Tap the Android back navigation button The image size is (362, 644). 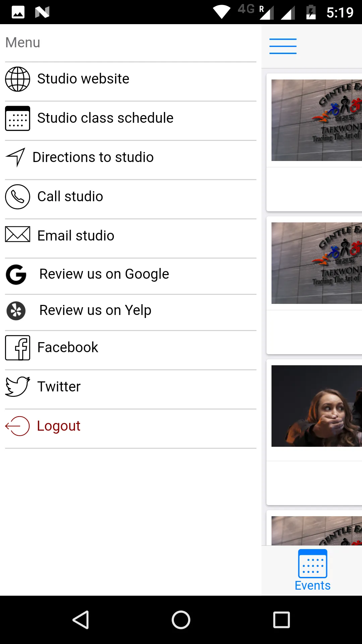tap(81, 620)
